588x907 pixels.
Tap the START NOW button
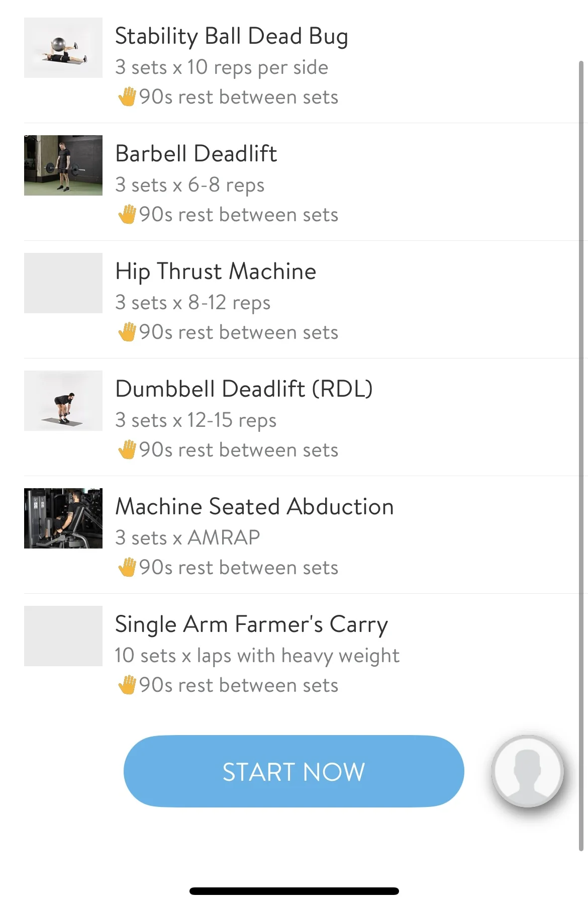point(293,771)
